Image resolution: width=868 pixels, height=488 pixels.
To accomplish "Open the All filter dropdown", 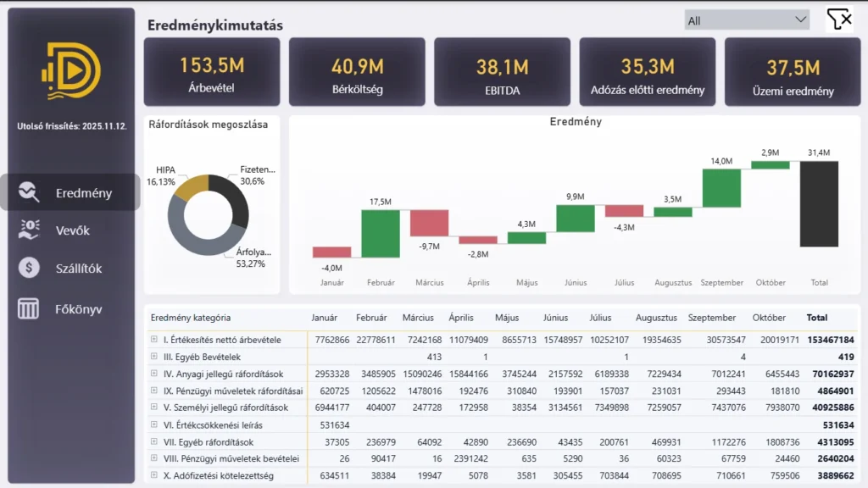I will 747,20.
